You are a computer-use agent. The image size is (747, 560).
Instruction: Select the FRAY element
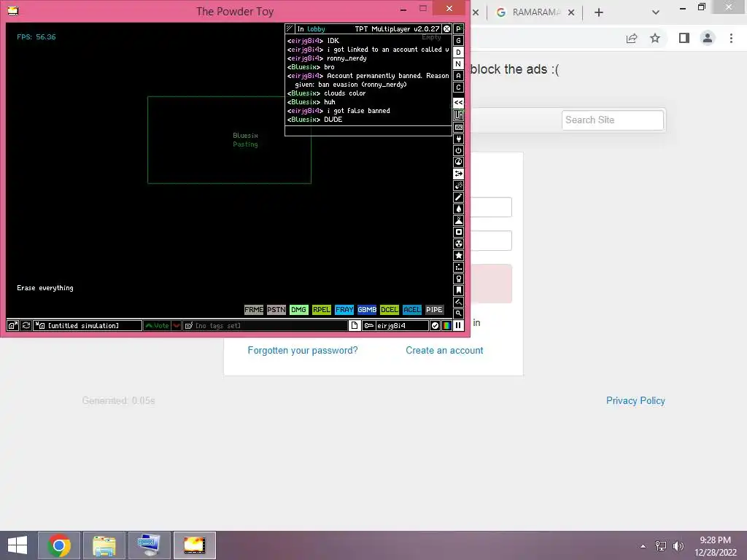[x=344, y=310]
